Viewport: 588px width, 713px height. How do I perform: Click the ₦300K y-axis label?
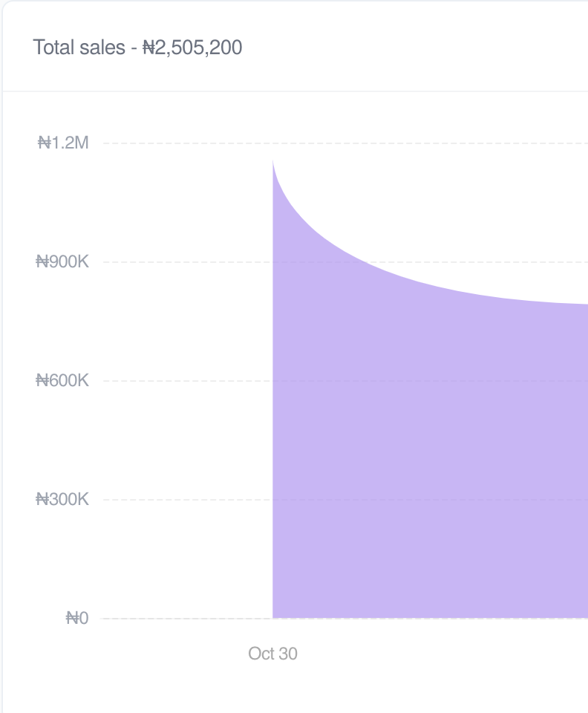[62, 499]
